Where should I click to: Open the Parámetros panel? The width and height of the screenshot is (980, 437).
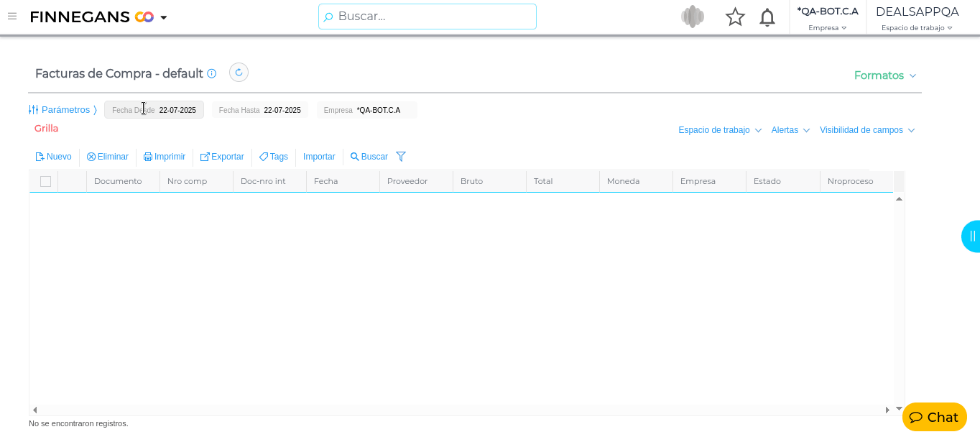tap(63, 110)
